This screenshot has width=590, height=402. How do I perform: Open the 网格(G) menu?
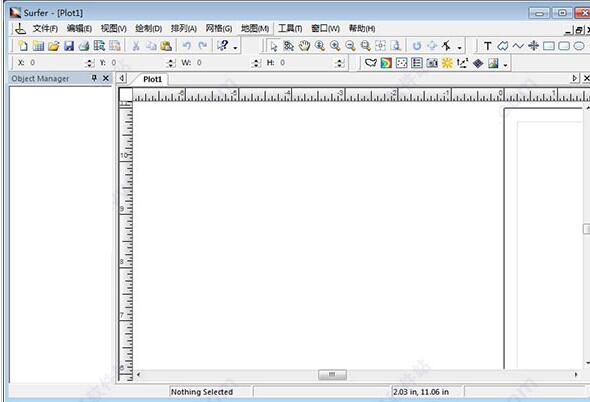pyautogui.click(x=219, y=29)
